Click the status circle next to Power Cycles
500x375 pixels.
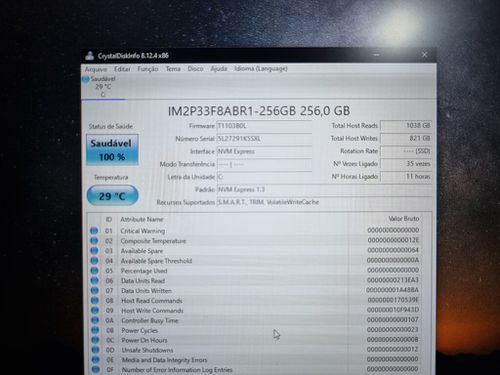95,330
